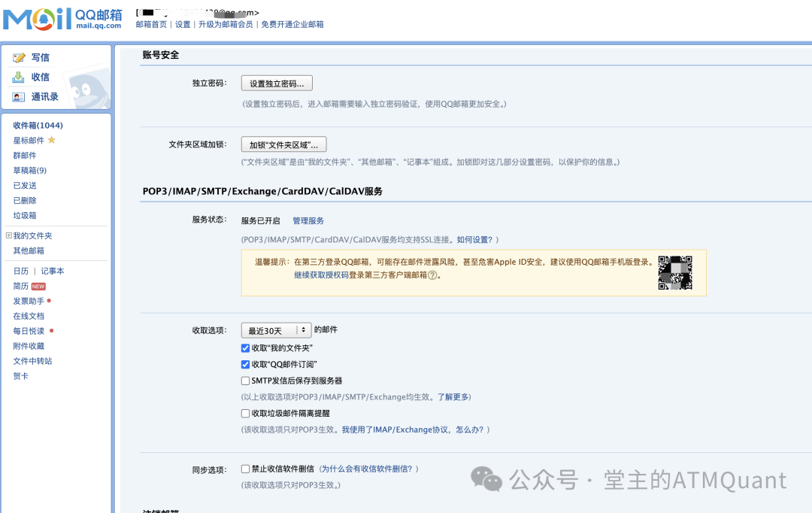Enable SMTP发信后保存到服务器 checkbox
This screenshot has height=513, width=812.
245,381
